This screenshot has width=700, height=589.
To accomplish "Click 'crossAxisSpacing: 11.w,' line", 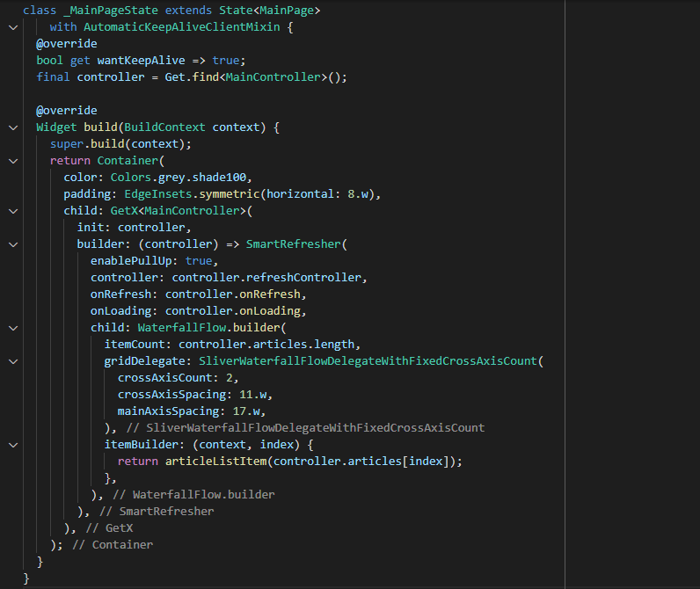I will (x=195, y=395).
